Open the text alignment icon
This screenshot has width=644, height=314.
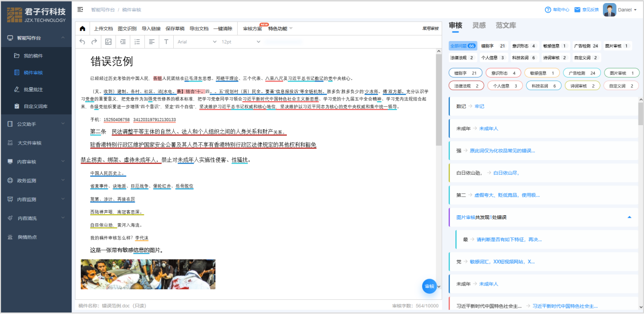click(151, 42)
